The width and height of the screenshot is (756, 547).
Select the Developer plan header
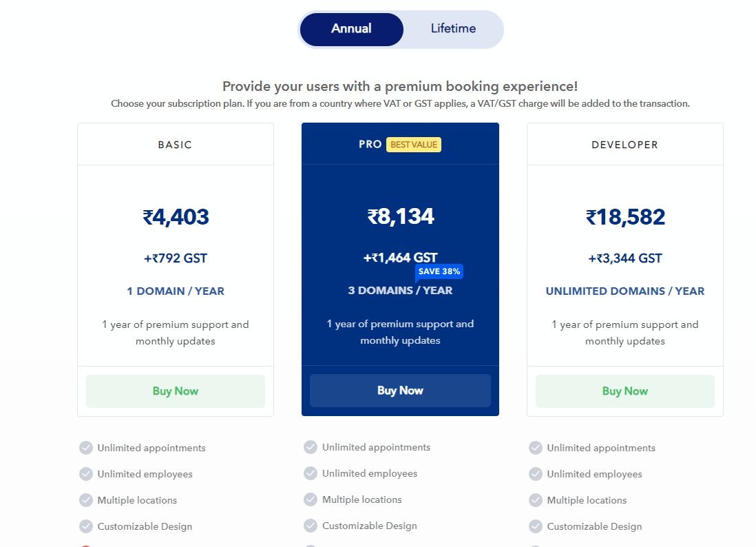click(625, 144)
